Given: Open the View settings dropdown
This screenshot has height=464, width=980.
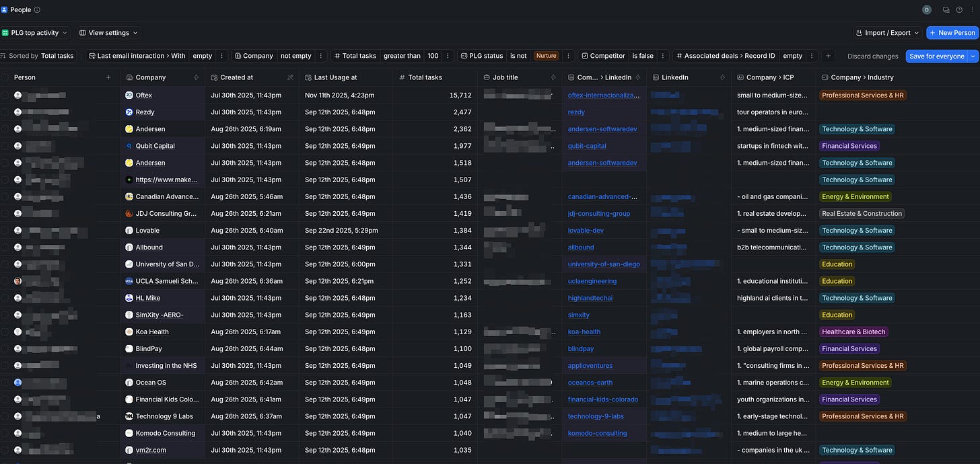Looking at the screenshot, I should (x=109, y=32).
